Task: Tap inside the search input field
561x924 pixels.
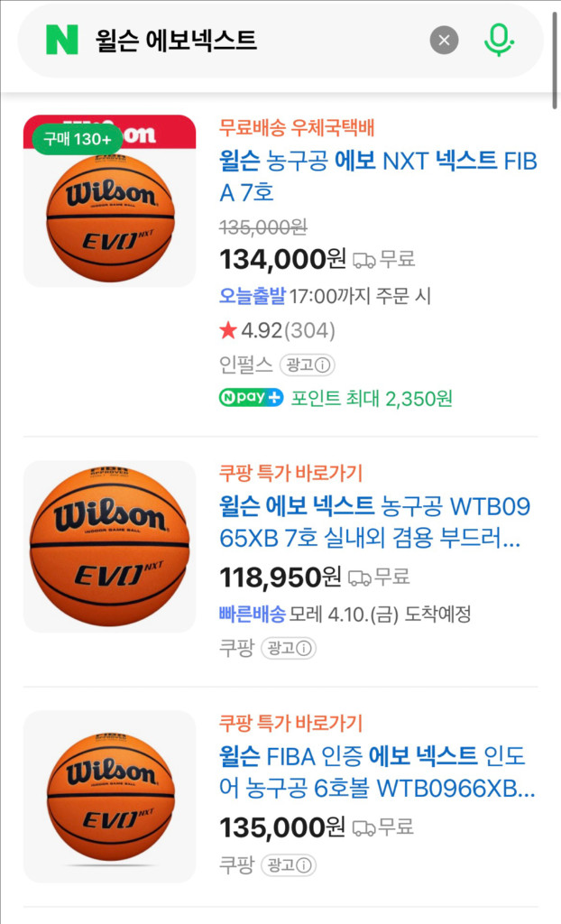Action: click(225, 37)
